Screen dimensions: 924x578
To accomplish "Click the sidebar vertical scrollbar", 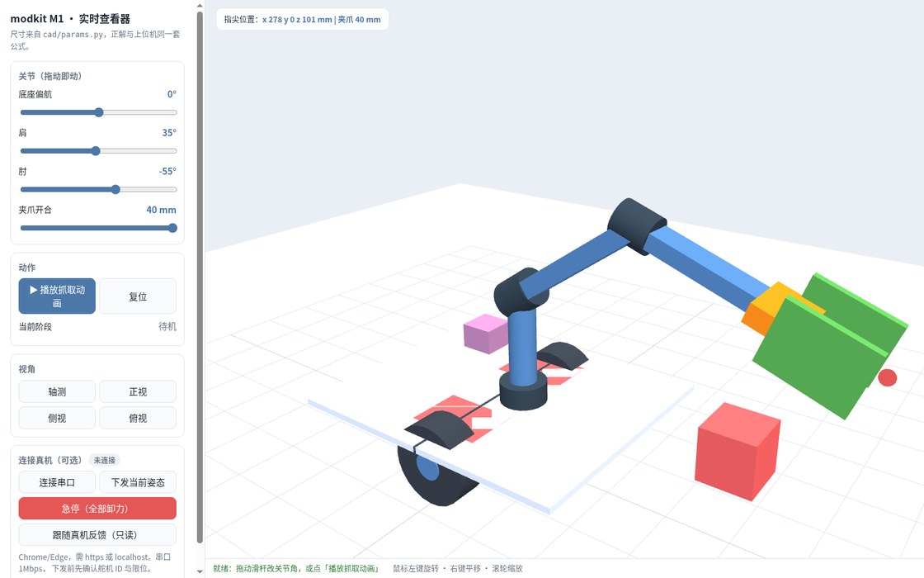I will click(x=200, y=277).
